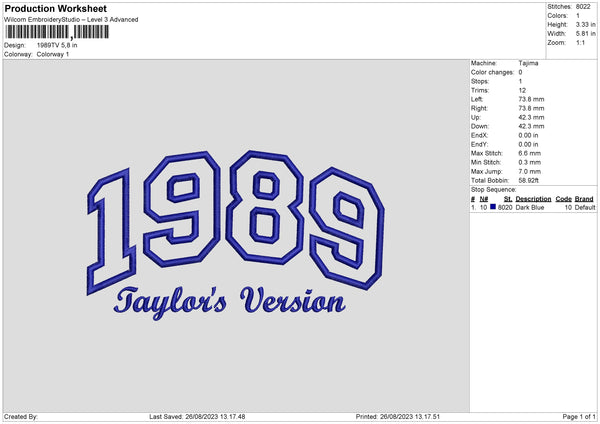Click the Color changes value 0

(520, 72)
